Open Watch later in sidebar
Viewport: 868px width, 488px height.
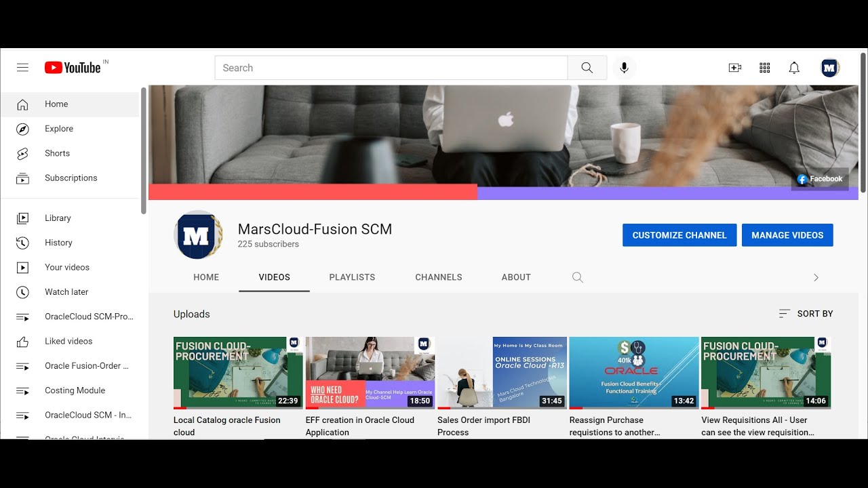click(x=71, y=292)
